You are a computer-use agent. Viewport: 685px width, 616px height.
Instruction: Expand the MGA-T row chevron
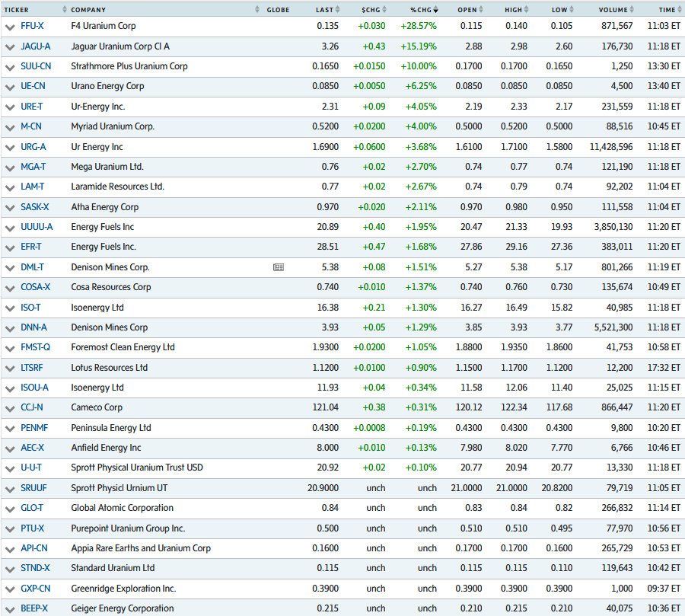click(x=10, y=168)
